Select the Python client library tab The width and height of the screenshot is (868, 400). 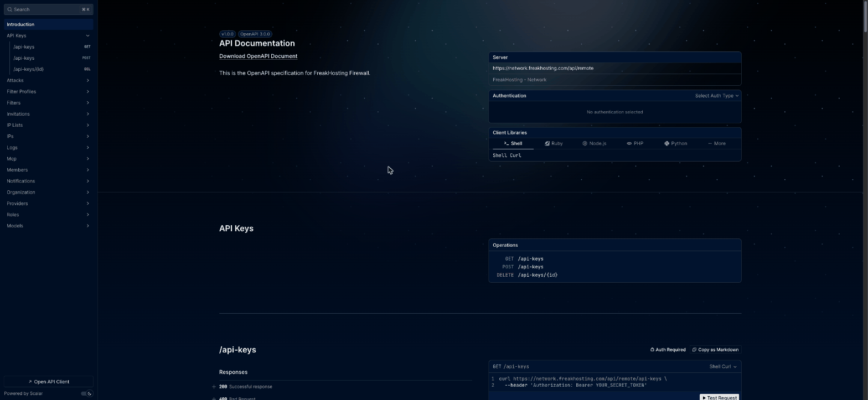click(x=676, y=143)
